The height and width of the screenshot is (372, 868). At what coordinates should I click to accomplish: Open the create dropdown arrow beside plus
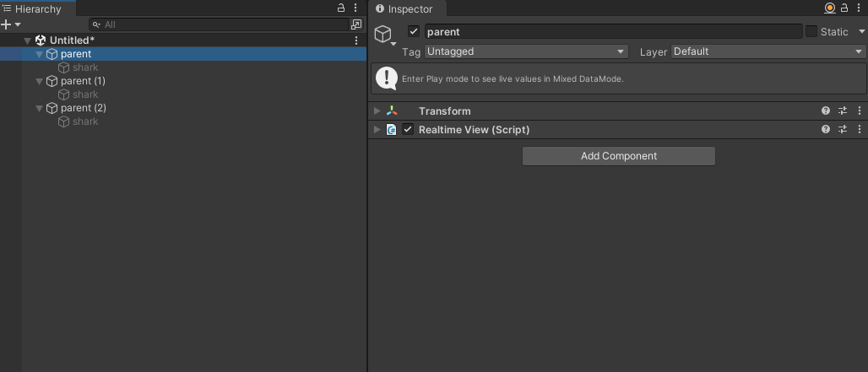click(18, 24)
